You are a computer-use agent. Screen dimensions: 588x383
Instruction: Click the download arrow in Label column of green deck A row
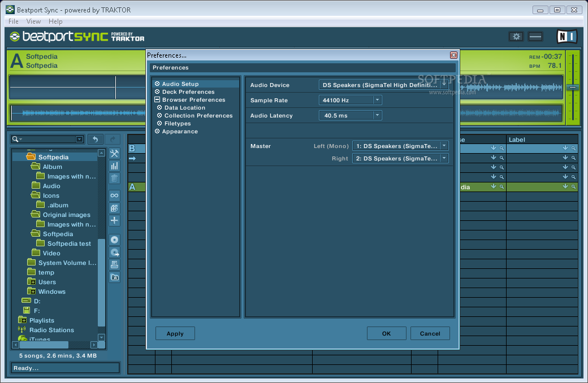pyautogui.click(x=565, y=186)
